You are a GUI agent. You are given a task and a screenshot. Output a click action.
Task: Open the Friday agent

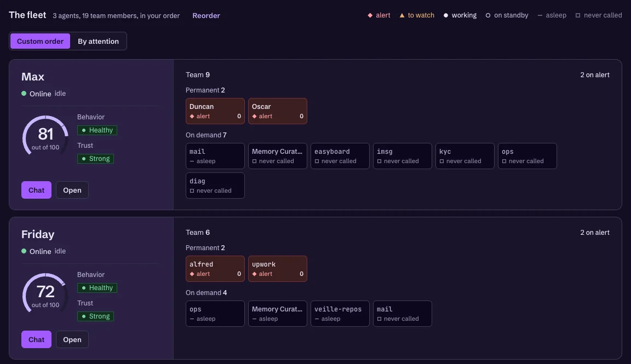[72, 339]
